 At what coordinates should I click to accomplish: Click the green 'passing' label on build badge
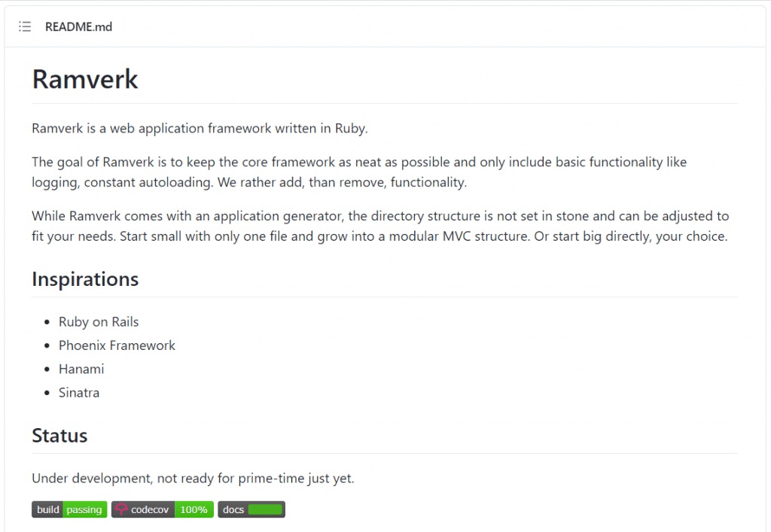click(84, 509)
